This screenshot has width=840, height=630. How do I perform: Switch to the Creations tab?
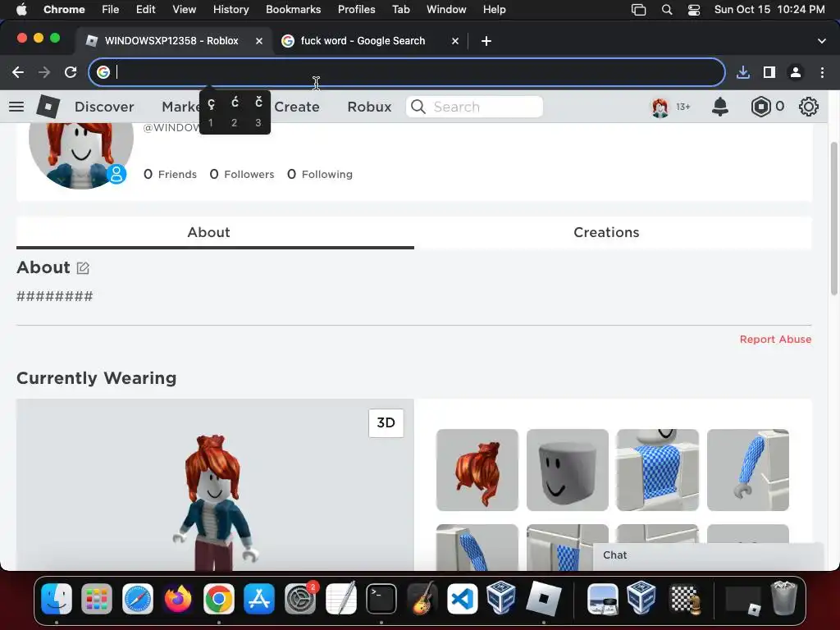606,232
